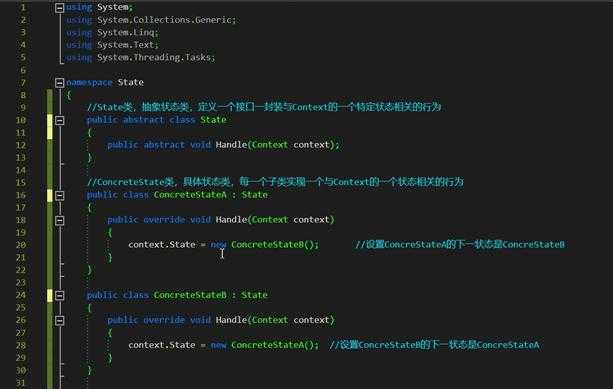
Task: Click the comment at end of line 28
Action: pyautogui.click(x=434, y=345)
